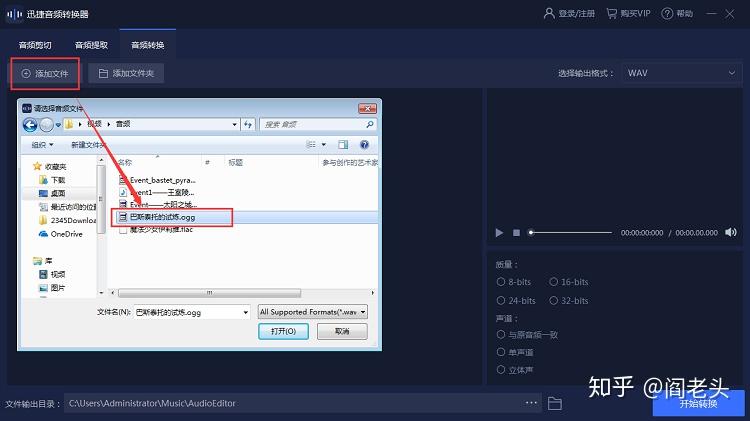
Task: Select 图片 pictures library in the sidebar
Action: (52, 288)
